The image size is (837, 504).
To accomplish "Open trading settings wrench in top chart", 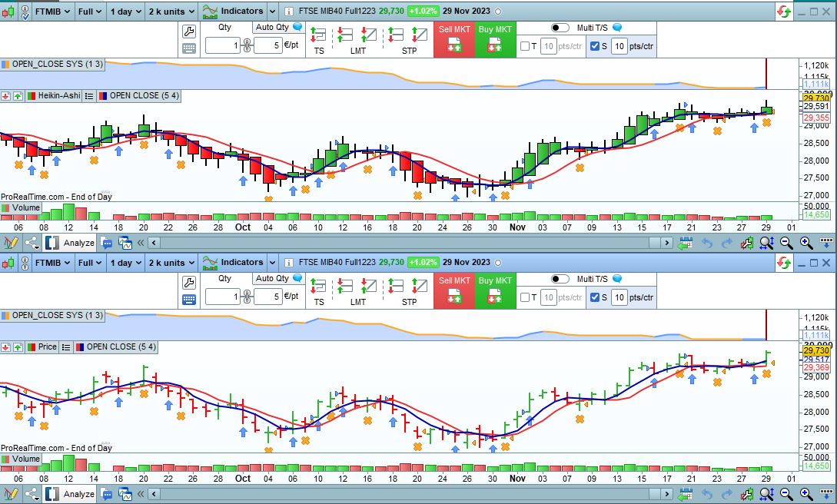I will click(189, 31).
